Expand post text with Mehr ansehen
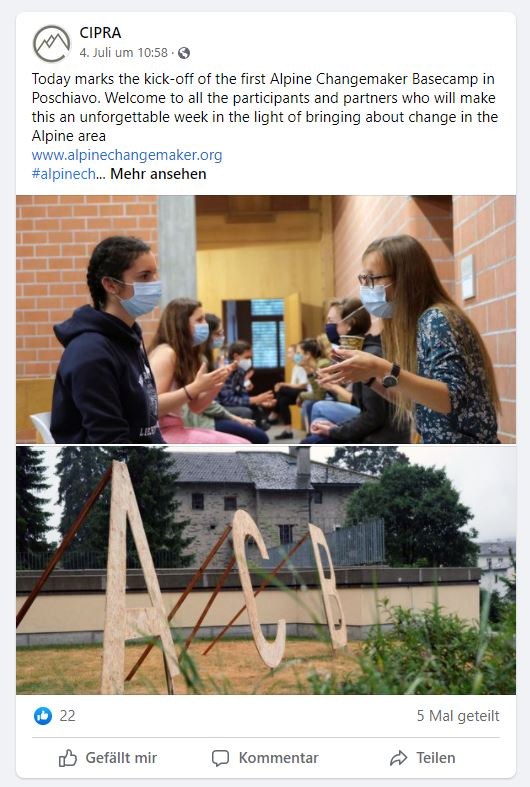The height and width of the screenshot is (787, 530). [x=158, y=174]
